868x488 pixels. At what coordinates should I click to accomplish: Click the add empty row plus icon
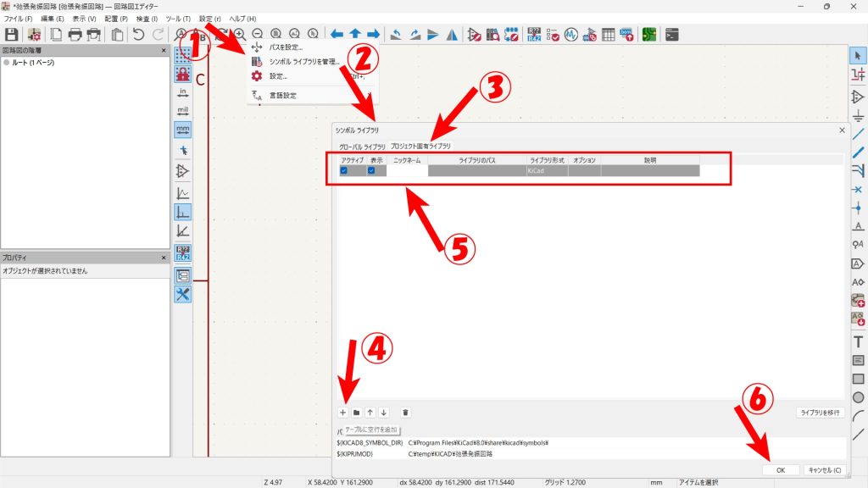(343, 413)
